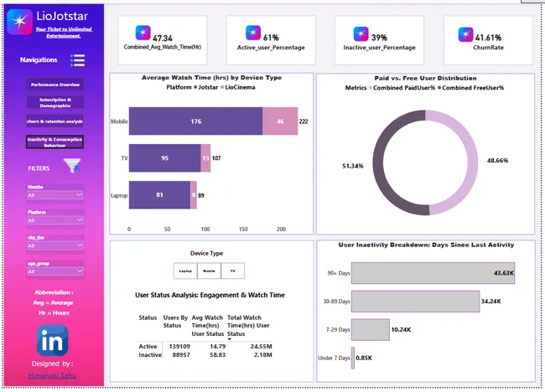
Task: Select the 7-29 Days inactivity bar
Action: tap(371, 330)
